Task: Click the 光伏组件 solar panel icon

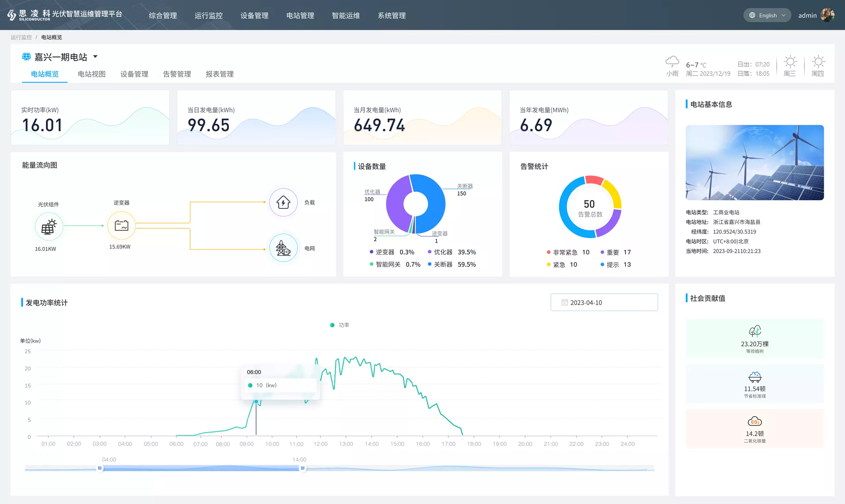Action: pyautogui.click(x=49, y=226)
